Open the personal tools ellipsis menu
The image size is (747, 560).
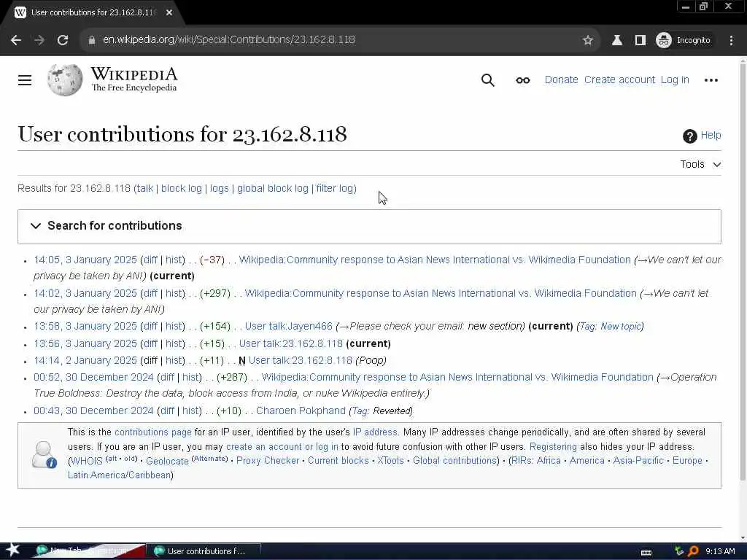tap(711, 80)
